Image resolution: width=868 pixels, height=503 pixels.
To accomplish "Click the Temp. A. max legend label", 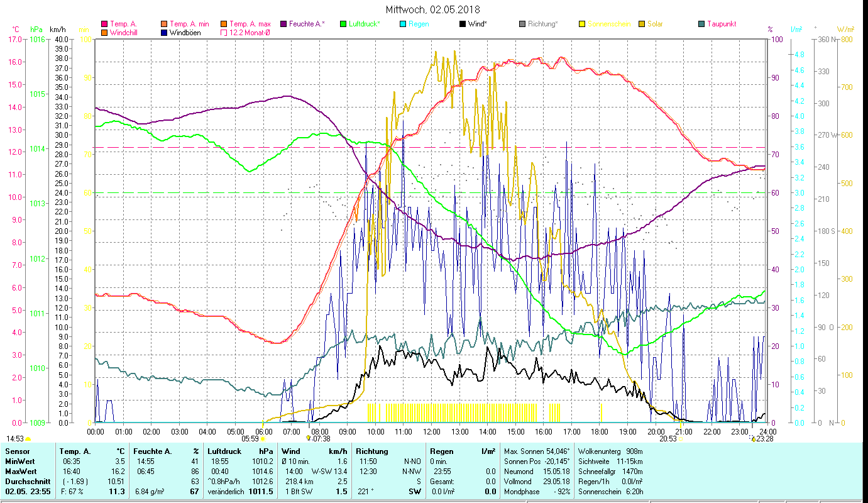I will tap(248, 25).
